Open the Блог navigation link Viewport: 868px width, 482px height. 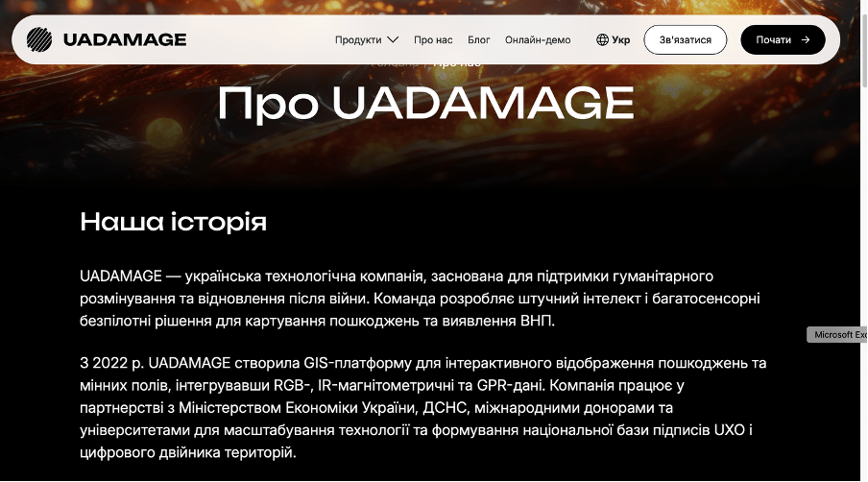point(478,40)
